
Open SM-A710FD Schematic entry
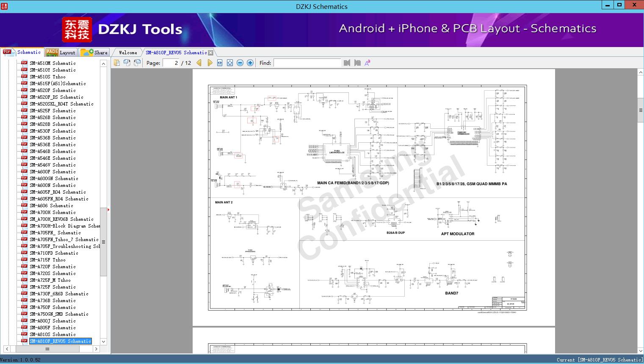(54, 253)
